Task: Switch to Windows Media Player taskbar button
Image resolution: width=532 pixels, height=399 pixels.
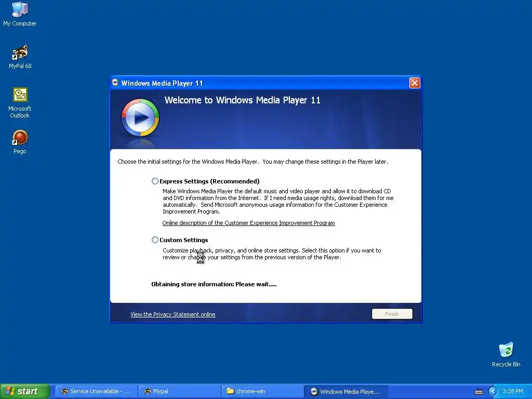Action: (345, 392)
